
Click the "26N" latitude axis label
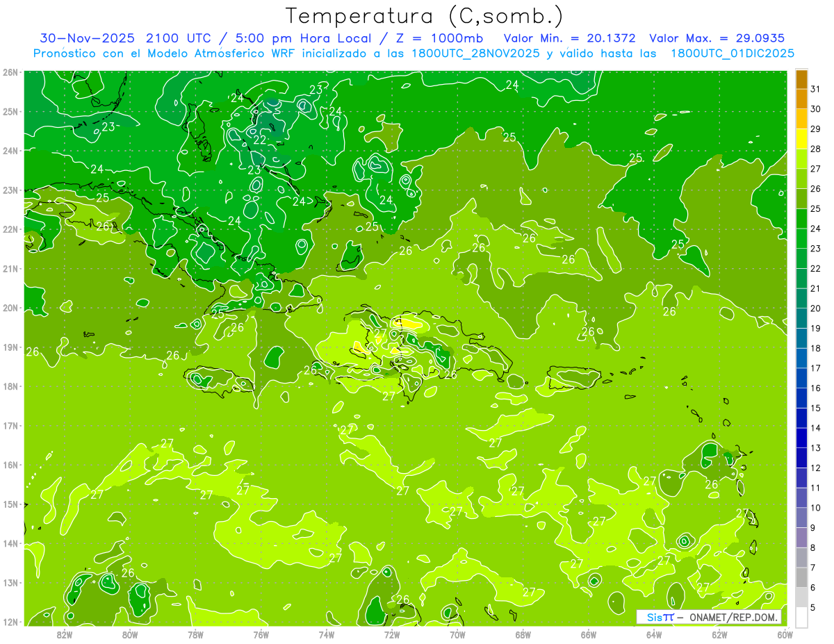pos(10,72)
